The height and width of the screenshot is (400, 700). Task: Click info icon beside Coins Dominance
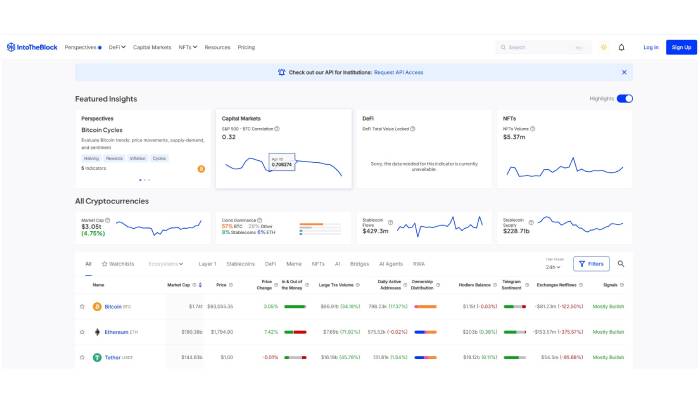259,220
